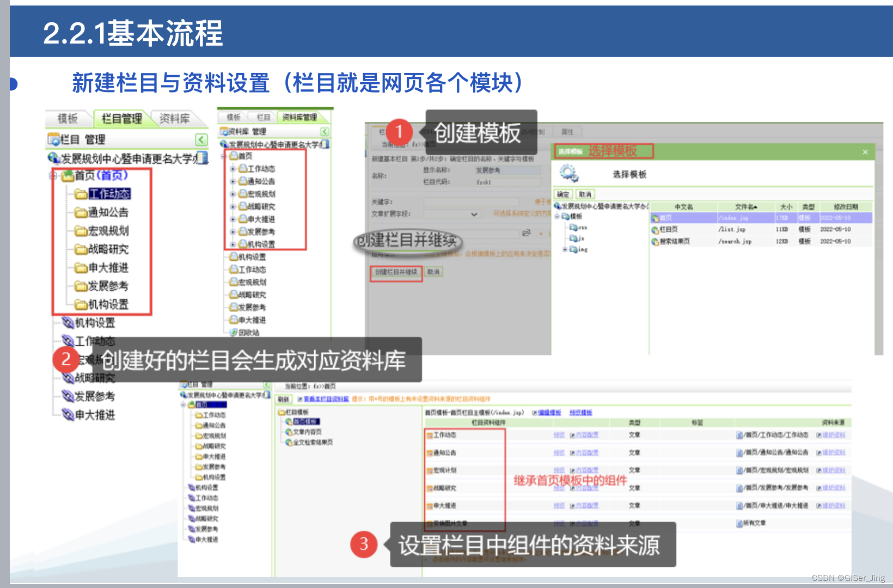This screenshot has height=588, width=893.
Task: Click the 编辑模板 link
Action: [x=549, y=413]
